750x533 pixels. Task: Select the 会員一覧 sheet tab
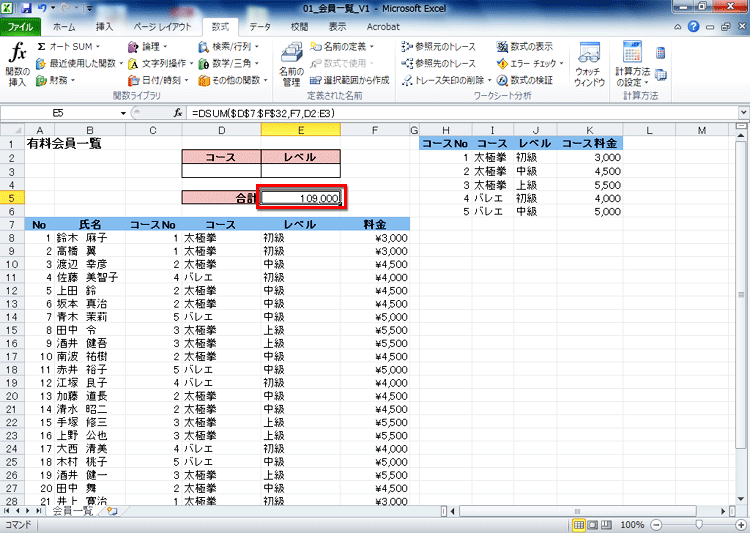pos(72,511)
